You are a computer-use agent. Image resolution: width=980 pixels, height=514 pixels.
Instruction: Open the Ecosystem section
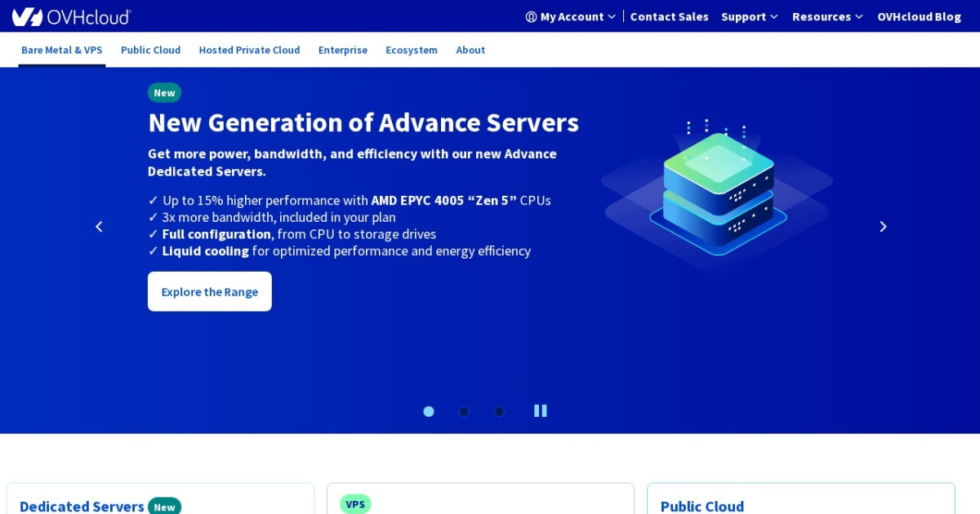coord(412,50)
